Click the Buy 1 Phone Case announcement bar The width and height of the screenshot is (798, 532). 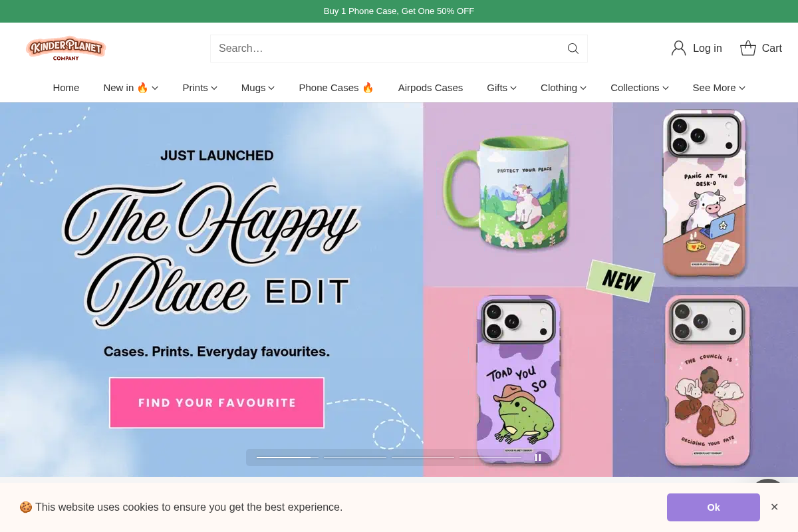(x=399, y=11)
